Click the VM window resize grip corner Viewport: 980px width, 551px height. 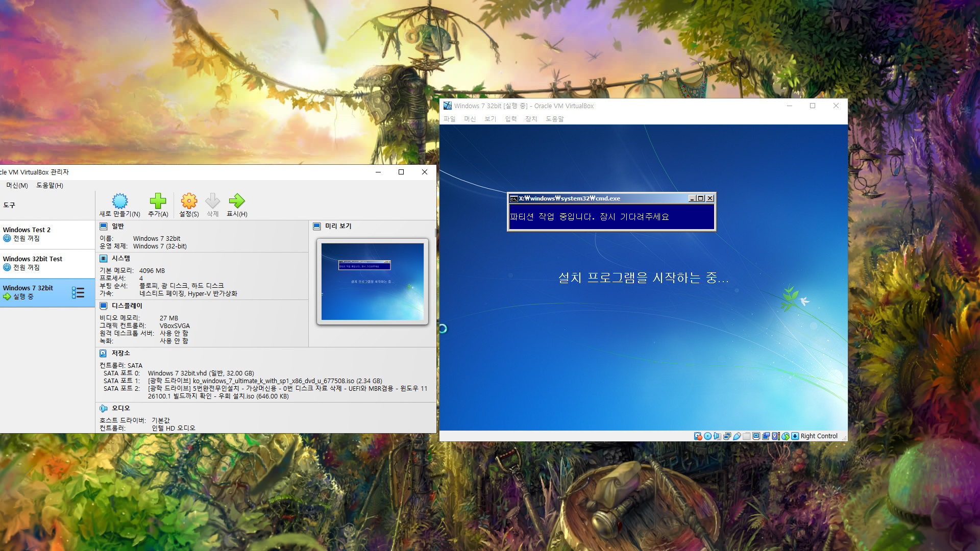(844, 438)
